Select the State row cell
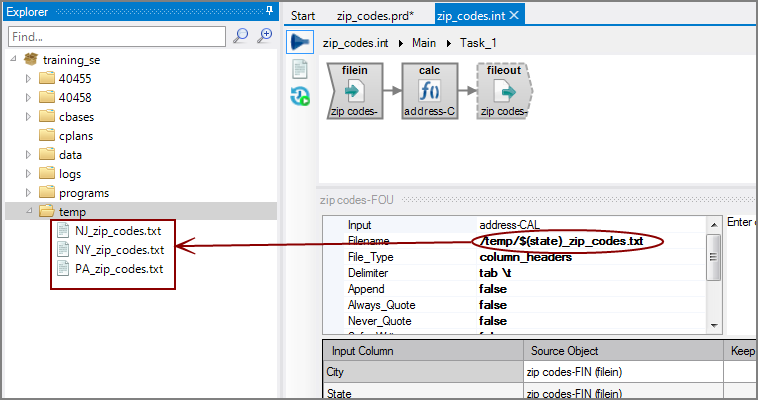 point(423,391)
